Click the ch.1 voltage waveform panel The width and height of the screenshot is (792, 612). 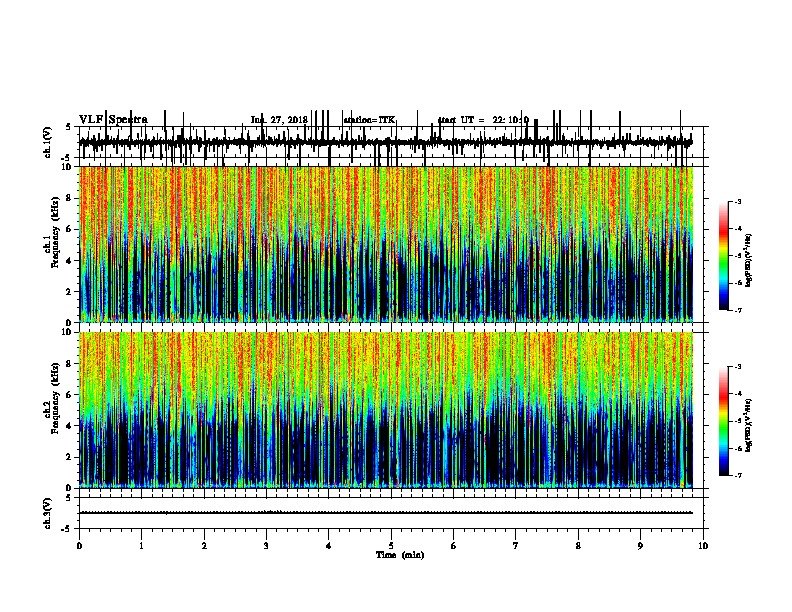coord(391,142)
